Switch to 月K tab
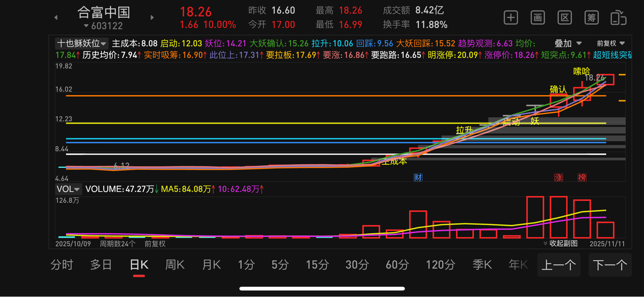 click(x=211, y=265)
